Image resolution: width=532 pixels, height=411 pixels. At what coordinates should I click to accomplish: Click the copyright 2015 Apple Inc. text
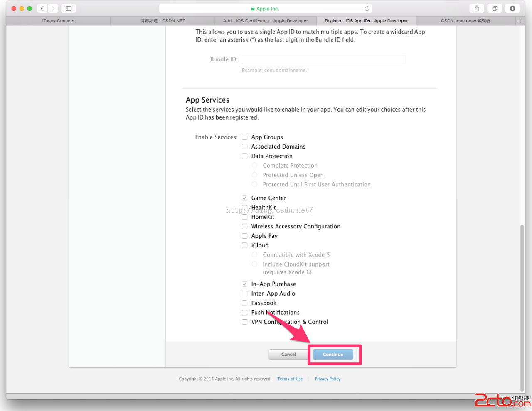click(x=225, y=379)
